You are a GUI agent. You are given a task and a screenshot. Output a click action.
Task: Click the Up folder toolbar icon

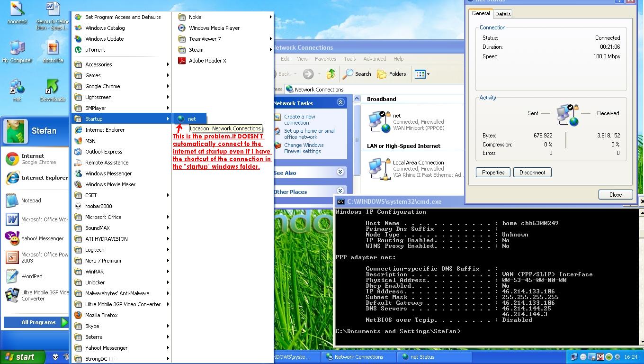click(x=331, y=73)
